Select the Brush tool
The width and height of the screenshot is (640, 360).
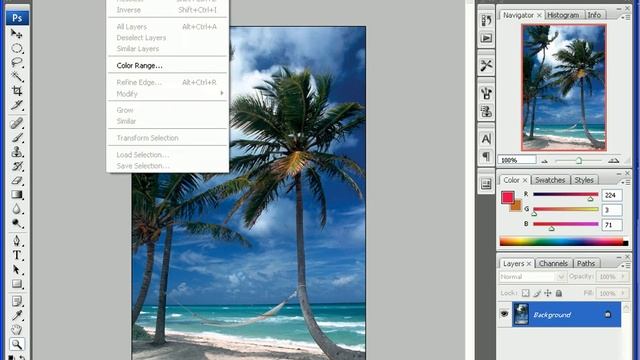pos(16,137)
